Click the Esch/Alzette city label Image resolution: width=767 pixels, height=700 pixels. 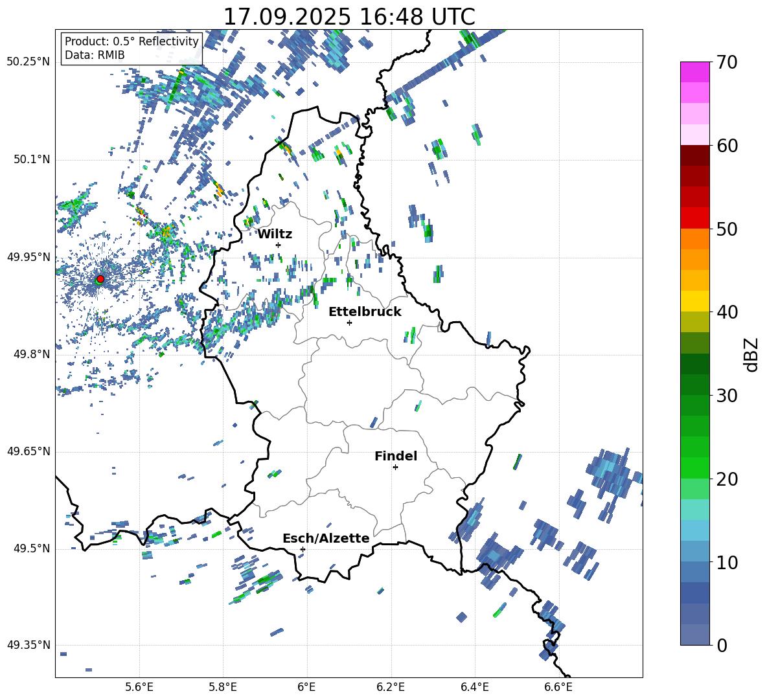coord(326,539)
